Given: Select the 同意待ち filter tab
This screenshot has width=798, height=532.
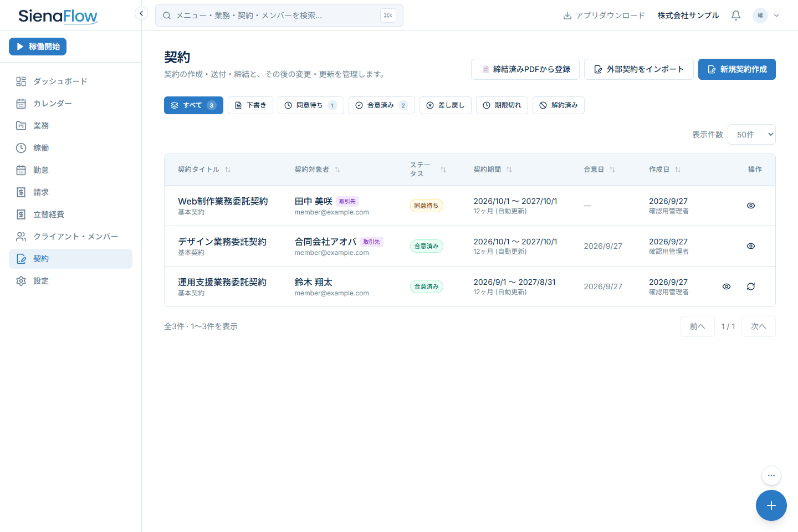Looking at the screenshot, I should point(311,105).
